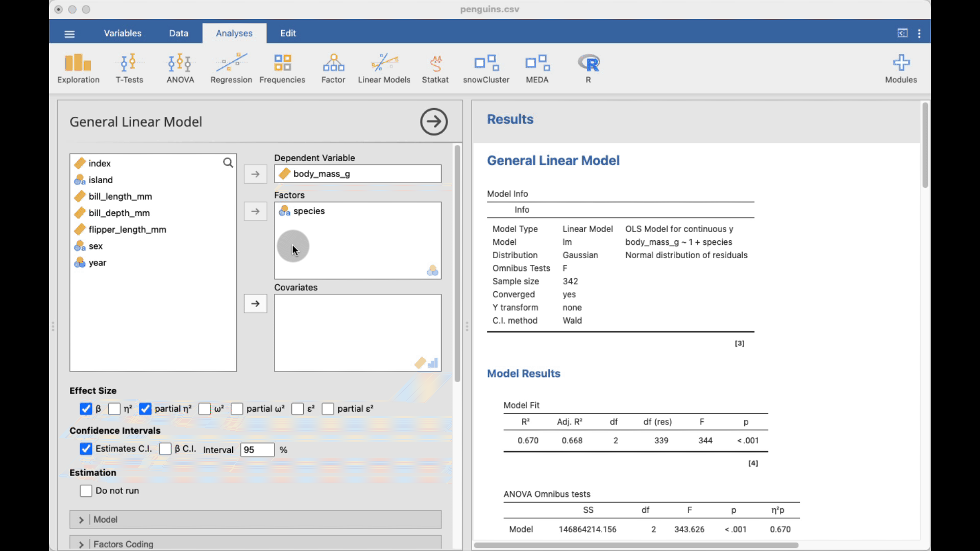Open the Modules plus menu
Screen dimensions: 980x551
click(x=901, y=68)
